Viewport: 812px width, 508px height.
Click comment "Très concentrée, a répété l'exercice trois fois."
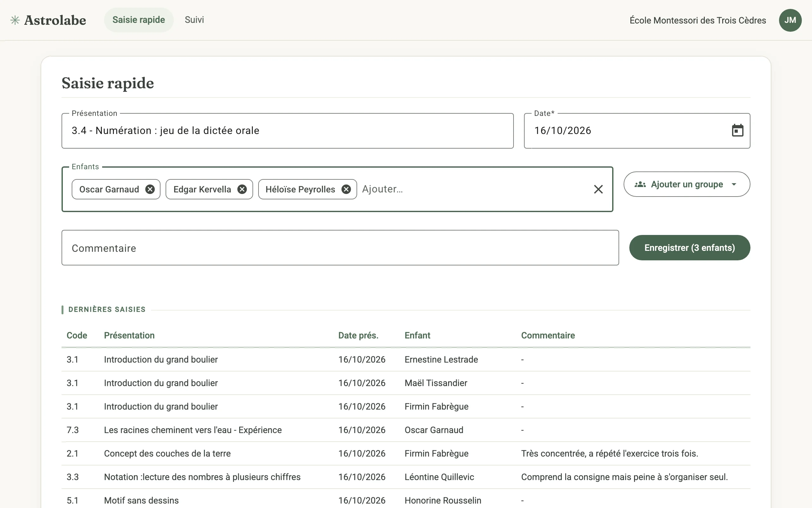point(609,454)
